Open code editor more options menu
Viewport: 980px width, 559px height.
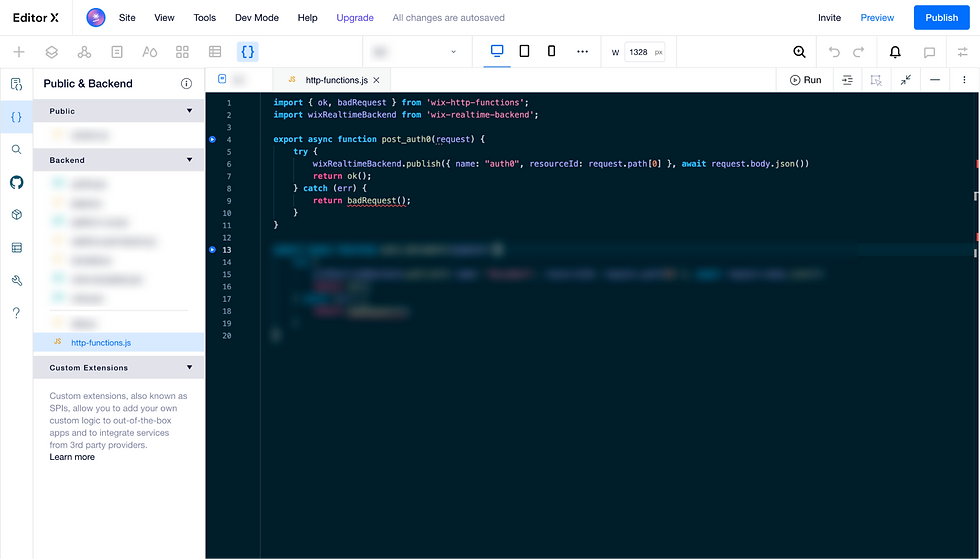(x=964, y=80)
